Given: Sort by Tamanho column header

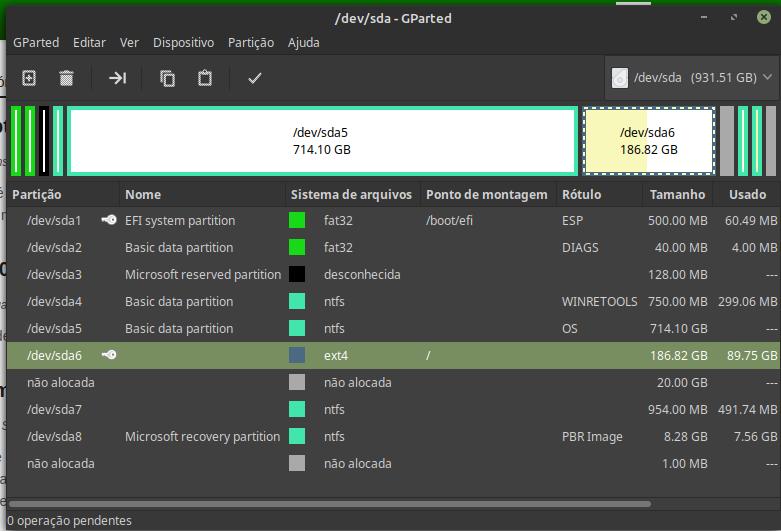Looking at the screenshot, I should coord(677,194).
